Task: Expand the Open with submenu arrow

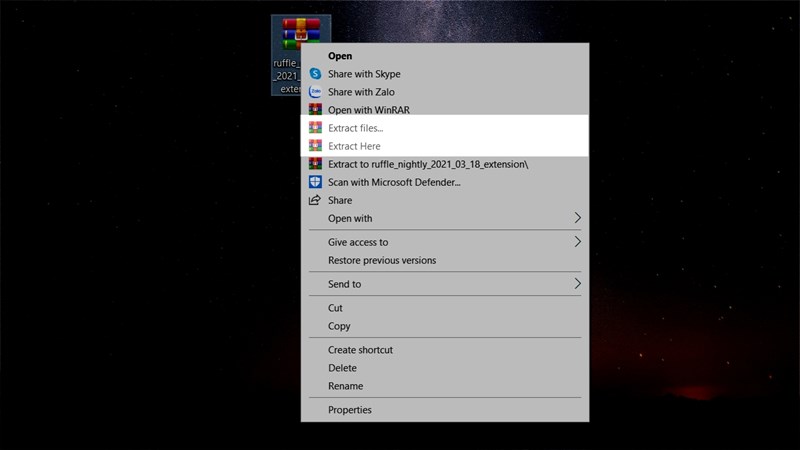Action: pyautogui.click(x=577, y=218)
